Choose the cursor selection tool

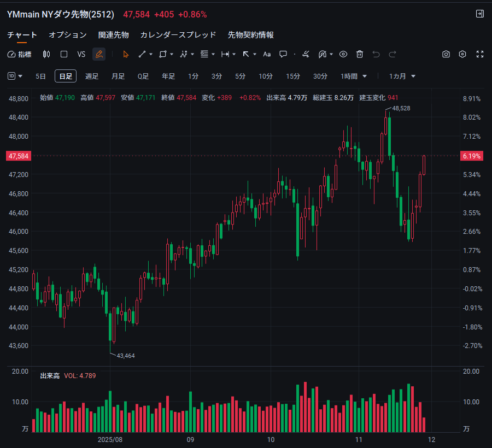pyautogui.click(x=126, y=54)
